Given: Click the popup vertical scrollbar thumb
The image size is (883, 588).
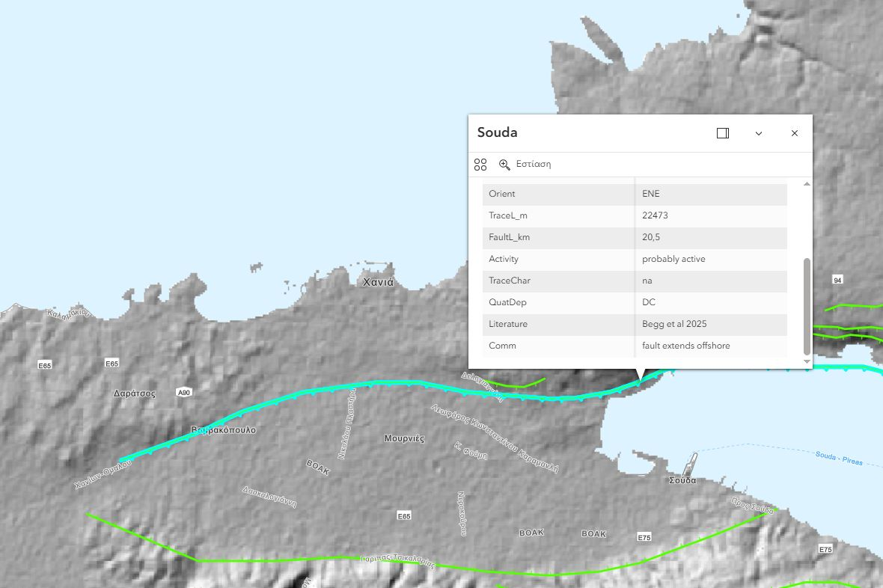Looking at the screenshot, I should tap(807, 306).
